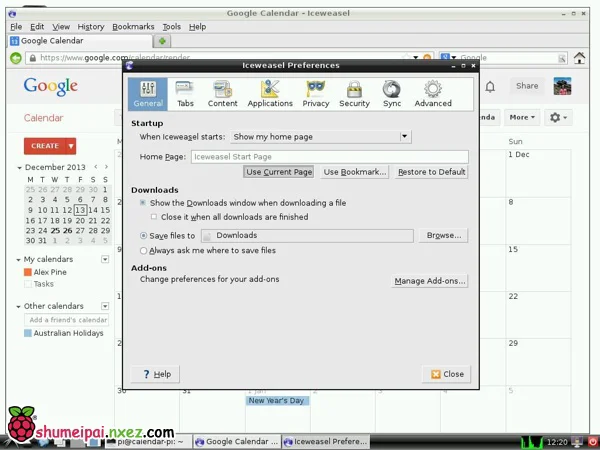Toggle Show the Downloads window checkbox

(143, 203)
